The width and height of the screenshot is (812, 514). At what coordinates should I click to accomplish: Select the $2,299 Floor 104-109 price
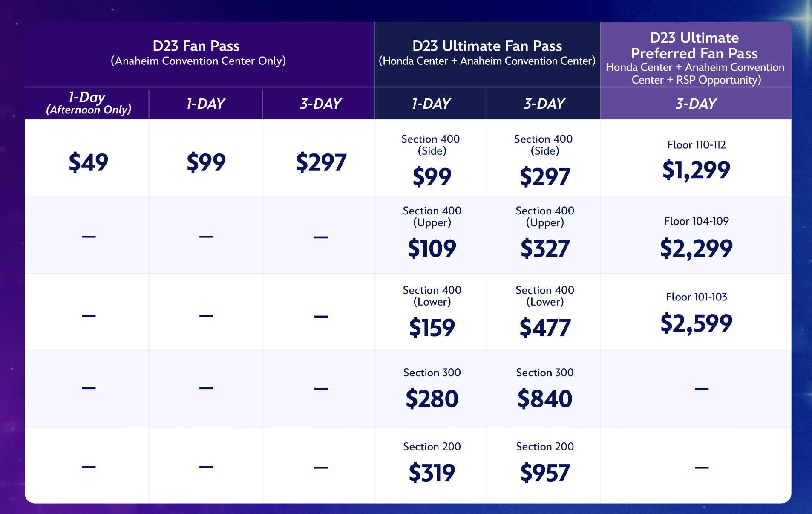point(696,248)
